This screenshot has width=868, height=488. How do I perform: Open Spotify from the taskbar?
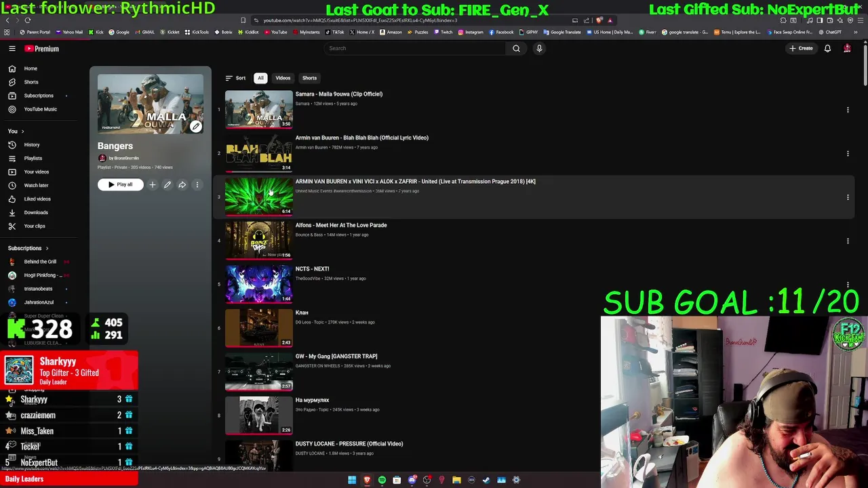382,480
